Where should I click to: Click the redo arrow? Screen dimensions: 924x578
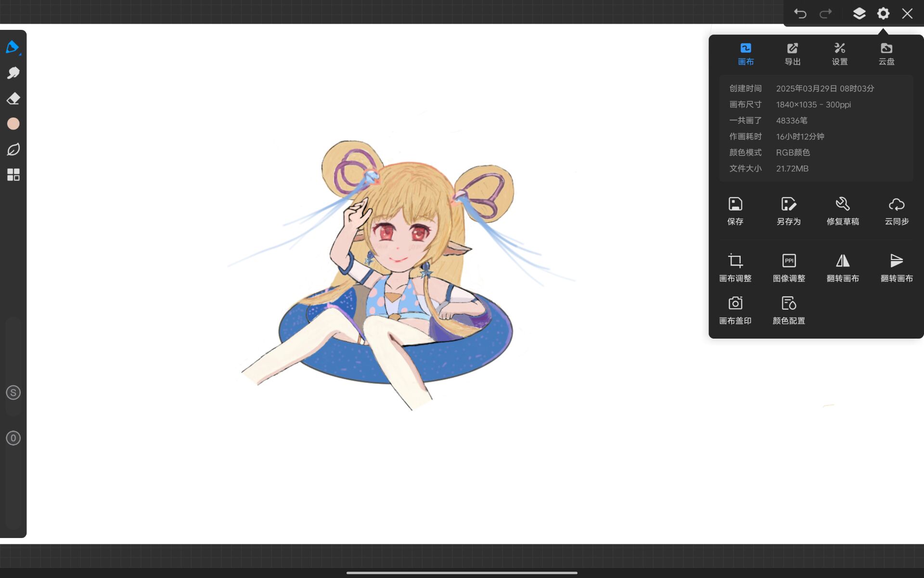(825, 13)
